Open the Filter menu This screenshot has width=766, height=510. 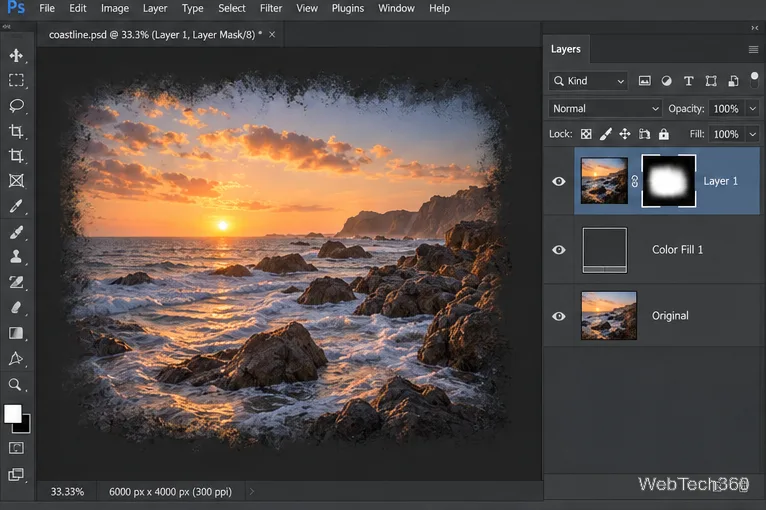(271, 8)
